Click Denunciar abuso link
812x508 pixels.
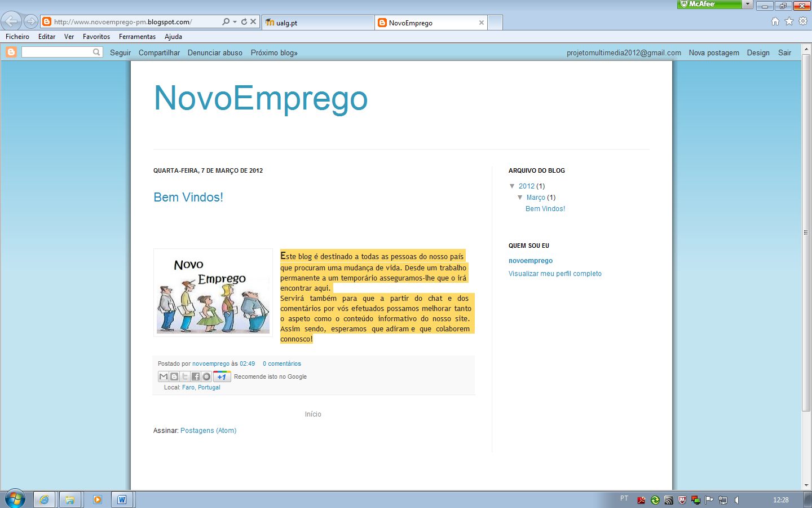pyautogui.click(x=215, y=52)
